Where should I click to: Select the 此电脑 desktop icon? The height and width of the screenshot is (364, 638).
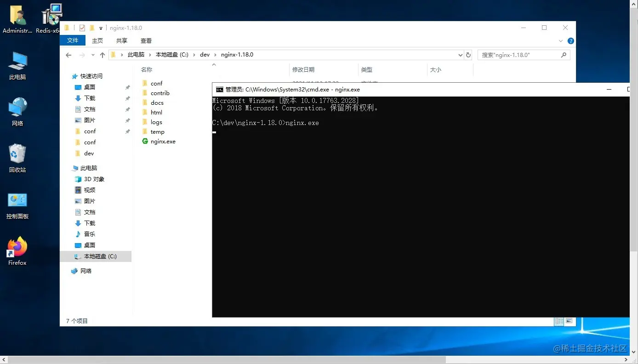17,65
